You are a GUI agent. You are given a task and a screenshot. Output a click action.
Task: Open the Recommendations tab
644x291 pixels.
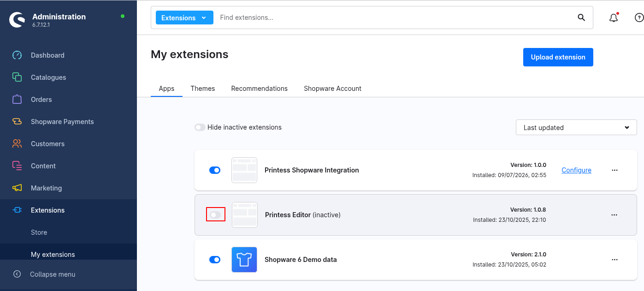(260, 89)
